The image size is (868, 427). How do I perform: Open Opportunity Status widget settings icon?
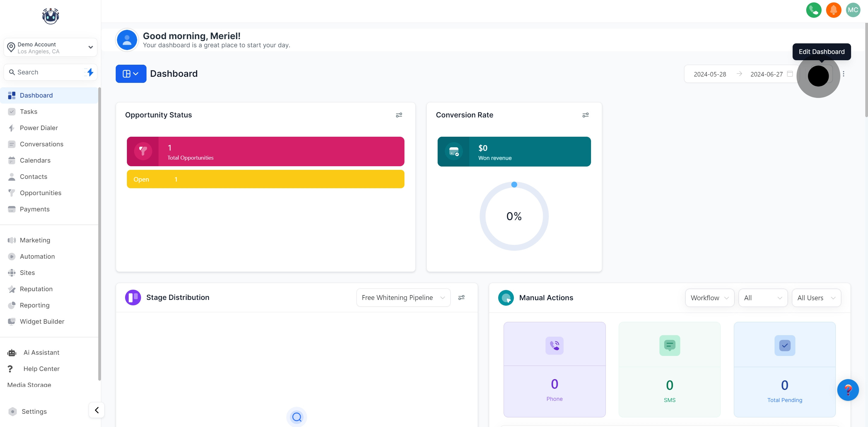[399, 115]
